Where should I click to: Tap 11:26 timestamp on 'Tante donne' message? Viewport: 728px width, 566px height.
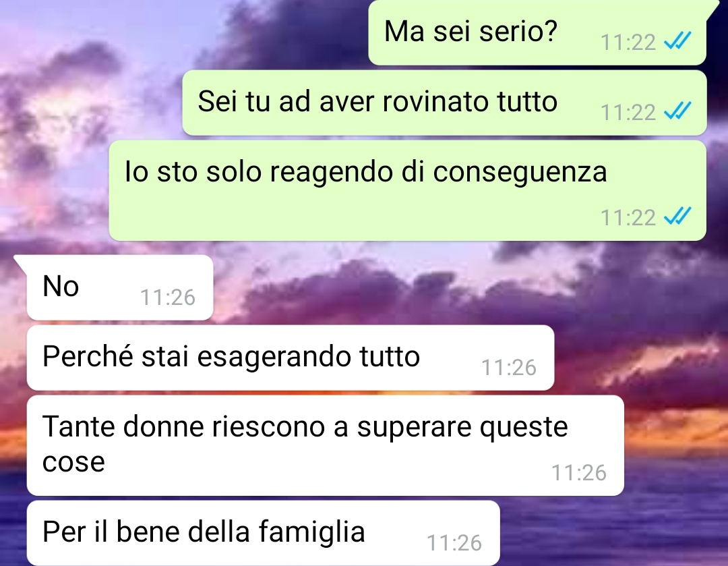[578, 473]
